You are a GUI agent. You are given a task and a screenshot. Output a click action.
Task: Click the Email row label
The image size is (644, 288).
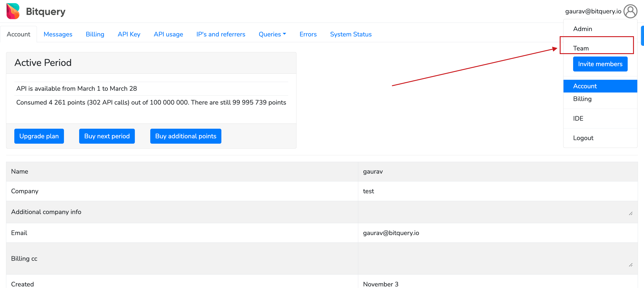[x=19, y=233]
